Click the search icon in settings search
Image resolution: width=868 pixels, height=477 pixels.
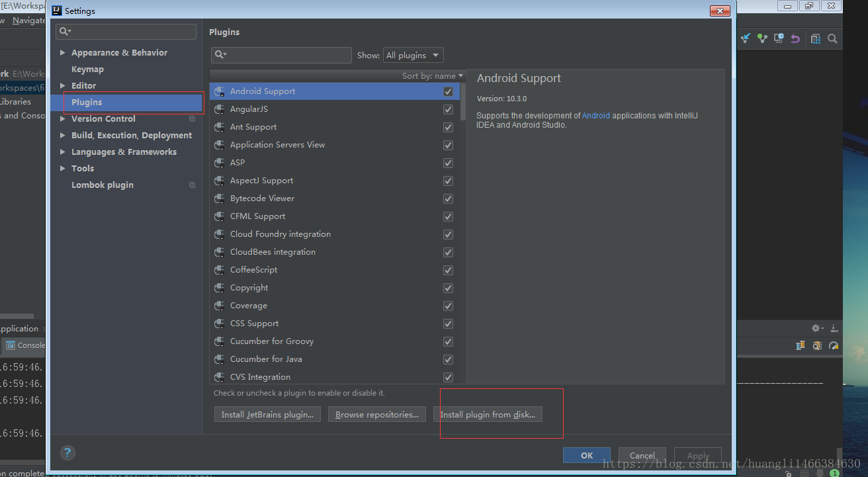coord(64,32)
